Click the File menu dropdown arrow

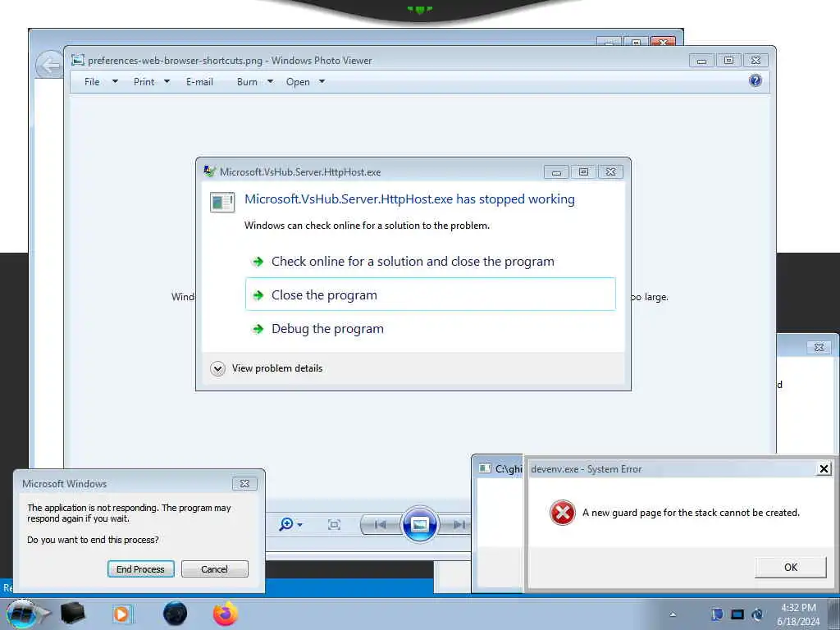point(115,81)
